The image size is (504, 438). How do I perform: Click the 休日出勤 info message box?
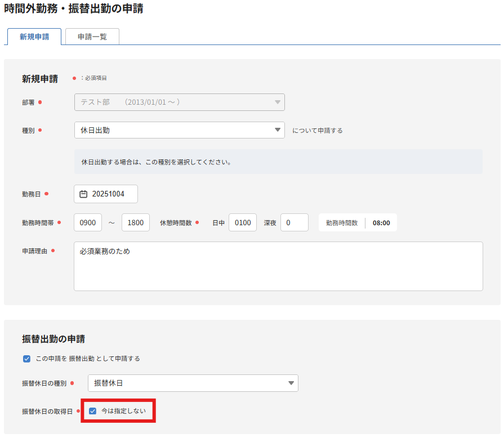(x=278, y=162)
